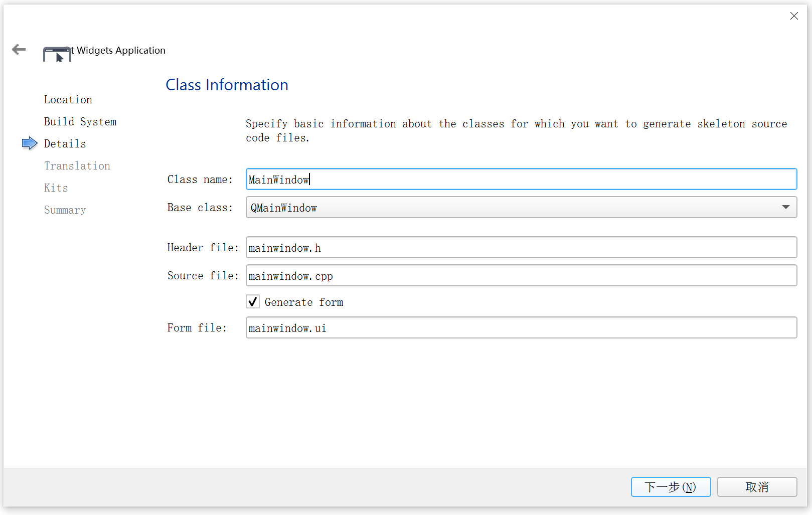Focus the Class name input field
This screenshot has width=812, height=515.
click(x=521, y=180)
